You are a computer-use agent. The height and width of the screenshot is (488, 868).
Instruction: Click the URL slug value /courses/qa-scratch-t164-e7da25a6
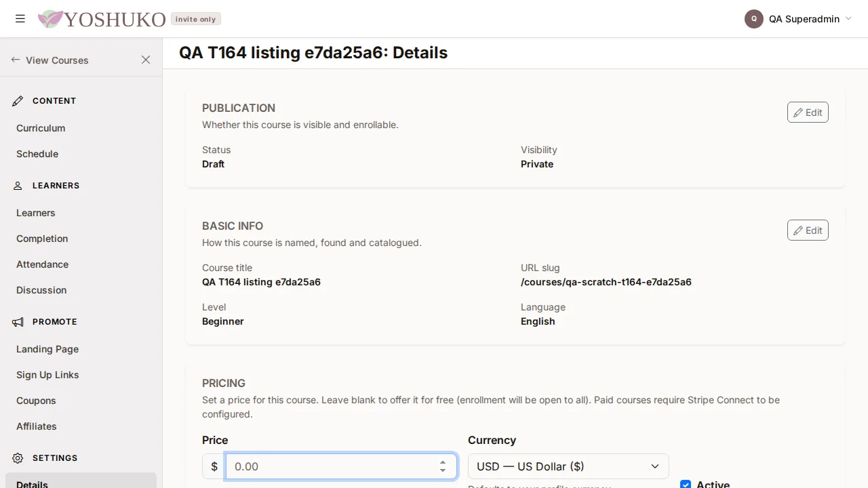pos(606,282)
